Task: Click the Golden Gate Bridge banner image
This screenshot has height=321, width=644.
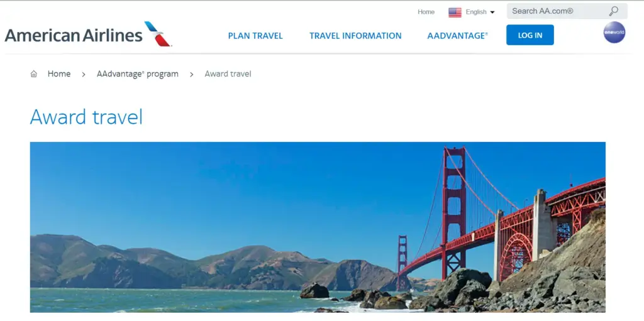Action: coord(318,227)
